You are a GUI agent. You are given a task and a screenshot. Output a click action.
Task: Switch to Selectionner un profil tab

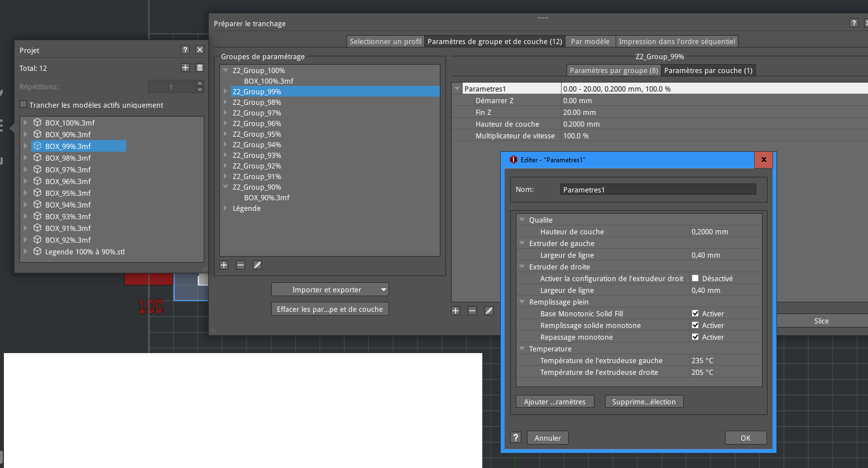[x=385, y=41]
